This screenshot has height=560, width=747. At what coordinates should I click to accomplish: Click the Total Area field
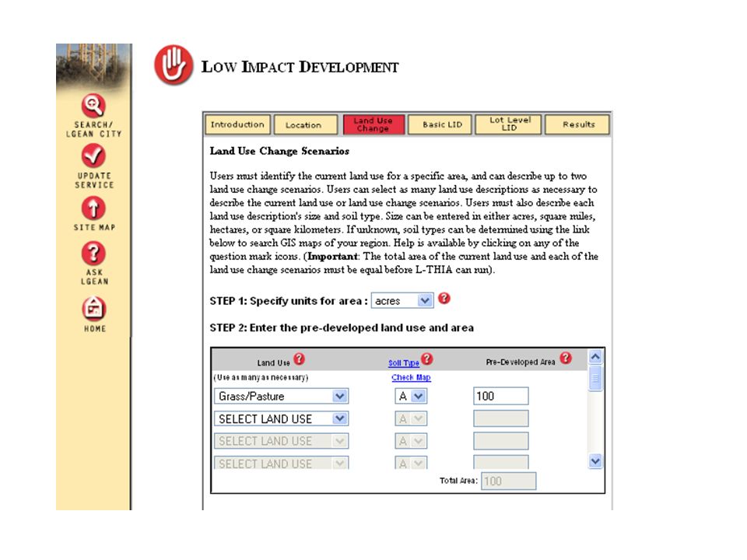508,481
